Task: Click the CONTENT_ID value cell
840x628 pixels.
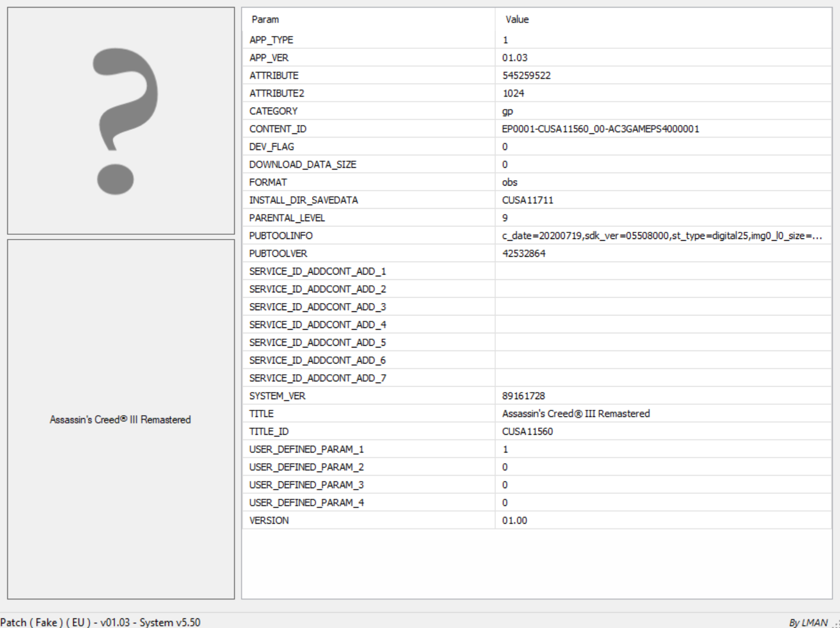Action: tap(600, 129)
